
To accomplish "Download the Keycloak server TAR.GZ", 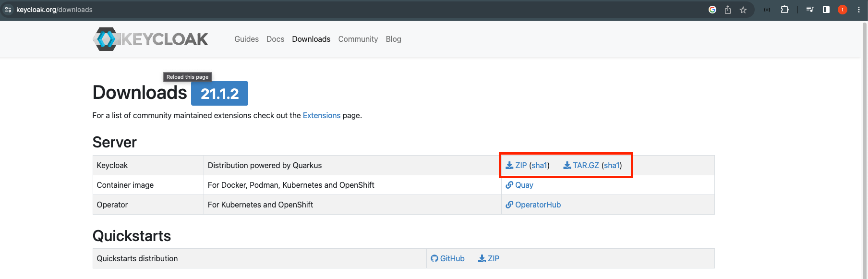I will (x=581, y=165).
